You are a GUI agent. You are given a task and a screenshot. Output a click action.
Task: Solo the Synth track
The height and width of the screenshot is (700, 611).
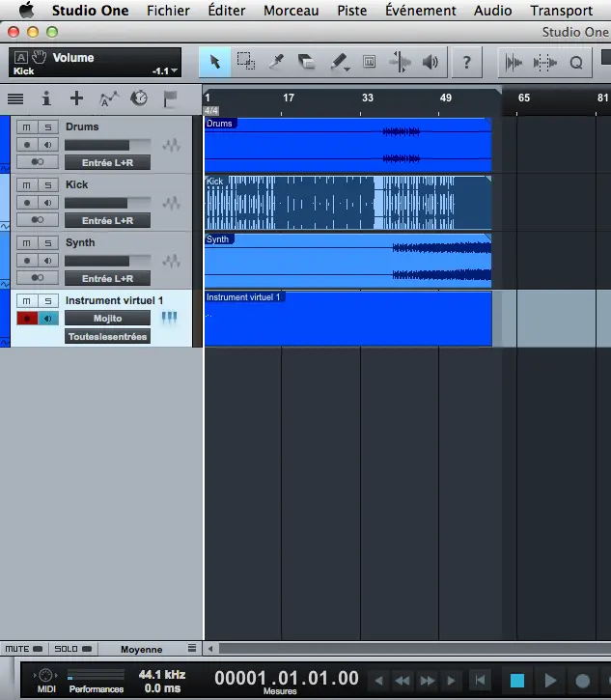[x=47, y=243]
